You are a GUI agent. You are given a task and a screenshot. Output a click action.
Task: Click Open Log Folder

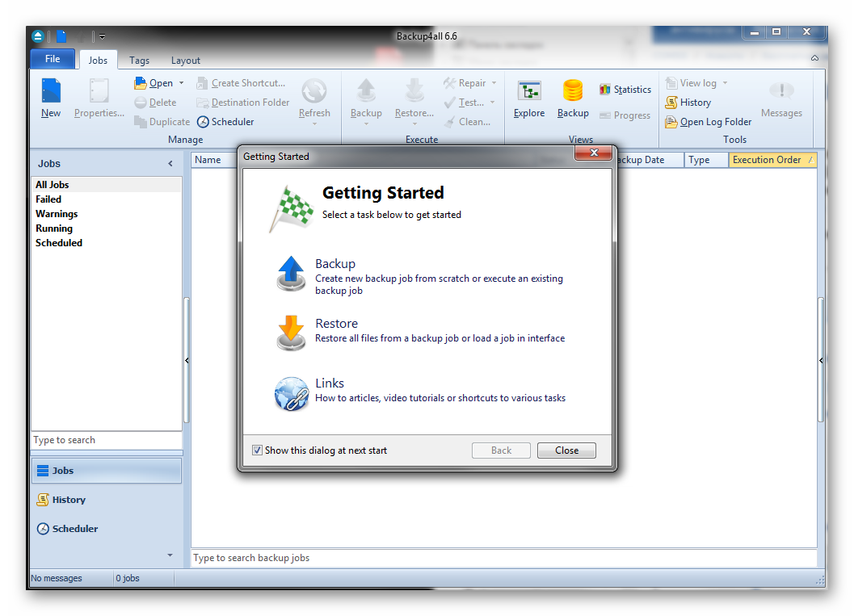(709, 122)
